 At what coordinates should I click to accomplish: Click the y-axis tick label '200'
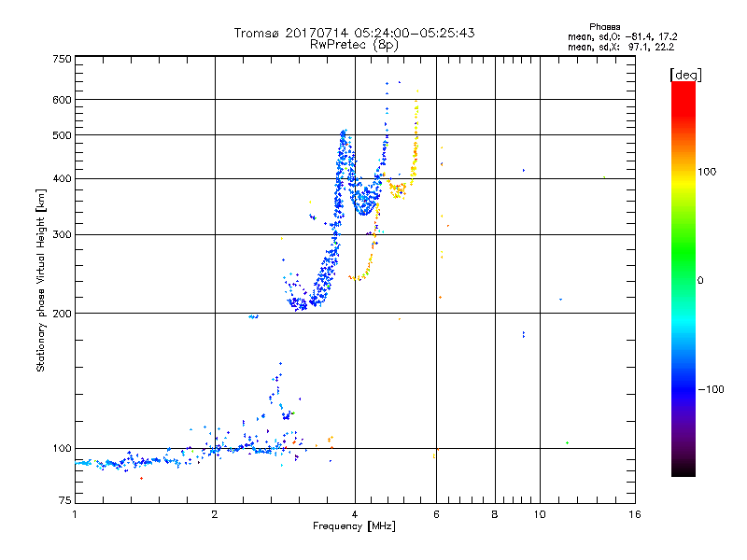pos(62,314)
